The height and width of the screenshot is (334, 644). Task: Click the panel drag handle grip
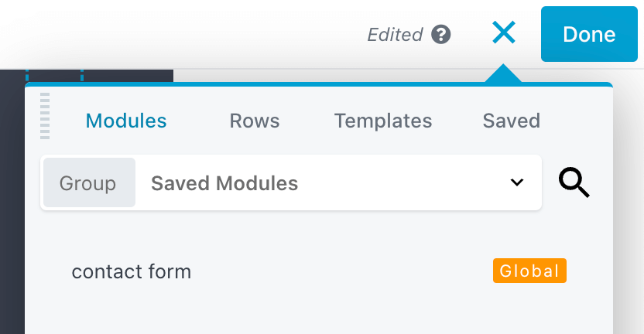(x=45, y=116)
